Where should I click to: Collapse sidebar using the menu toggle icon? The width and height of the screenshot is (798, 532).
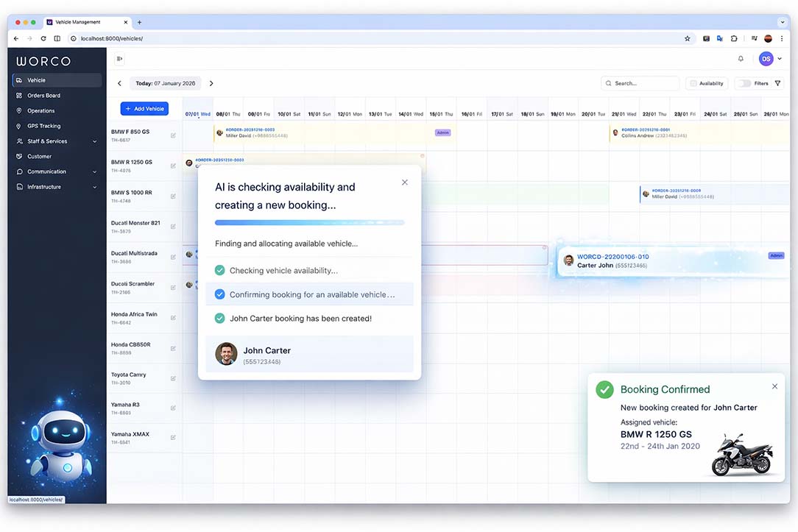point(119,59)
